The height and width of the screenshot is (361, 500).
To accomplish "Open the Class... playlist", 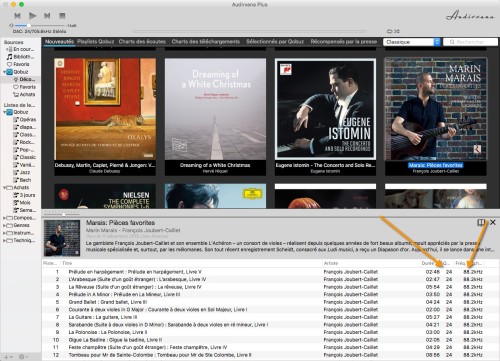I will (x=25, y=135).
